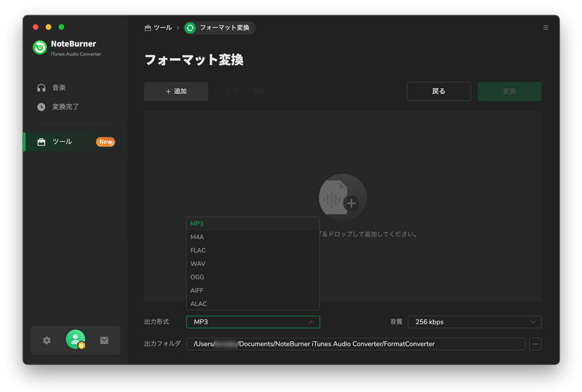Click the 出力形式 label

(x=156, y=322)
